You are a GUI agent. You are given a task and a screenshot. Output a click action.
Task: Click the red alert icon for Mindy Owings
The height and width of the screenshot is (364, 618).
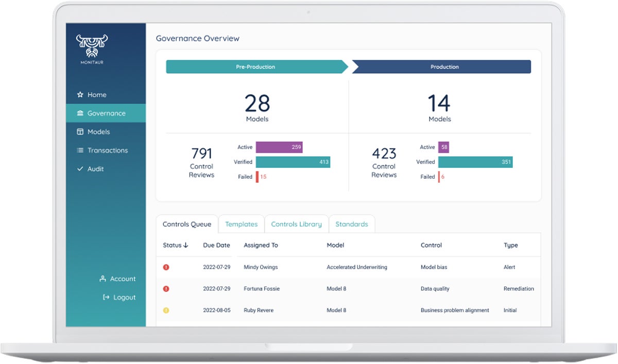166,267
